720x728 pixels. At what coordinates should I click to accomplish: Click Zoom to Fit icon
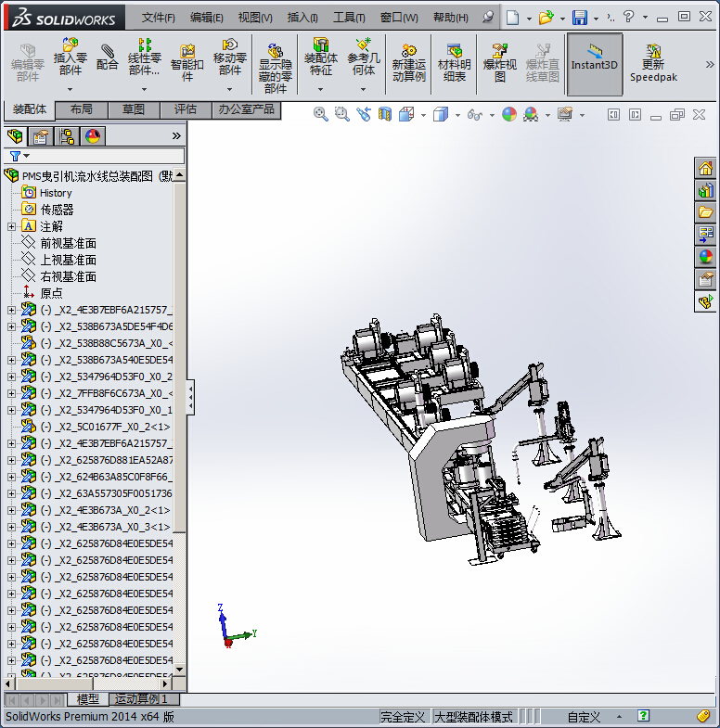(320, 114)
